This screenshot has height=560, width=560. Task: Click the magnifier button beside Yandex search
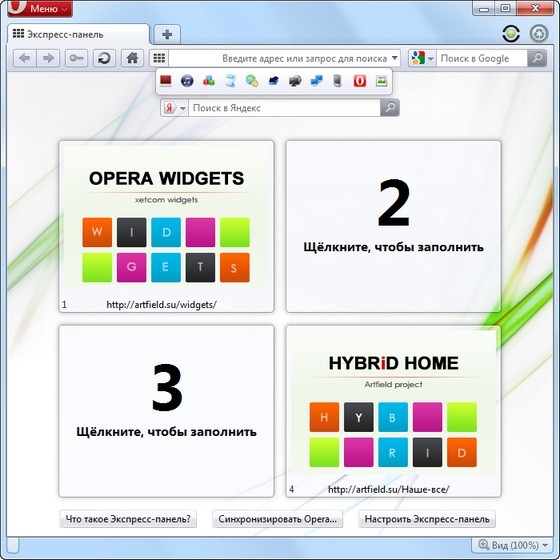pyautogui.click(x=390, y=108)
